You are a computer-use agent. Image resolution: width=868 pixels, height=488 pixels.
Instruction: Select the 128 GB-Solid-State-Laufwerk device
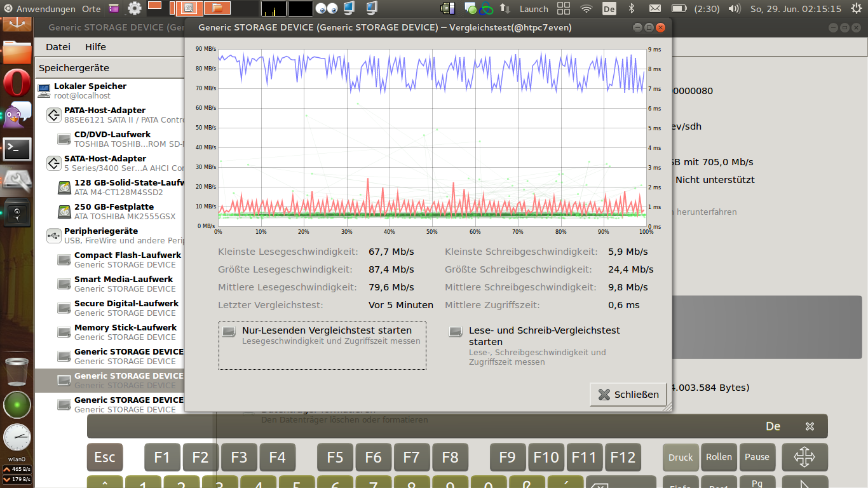click(127, 187)
